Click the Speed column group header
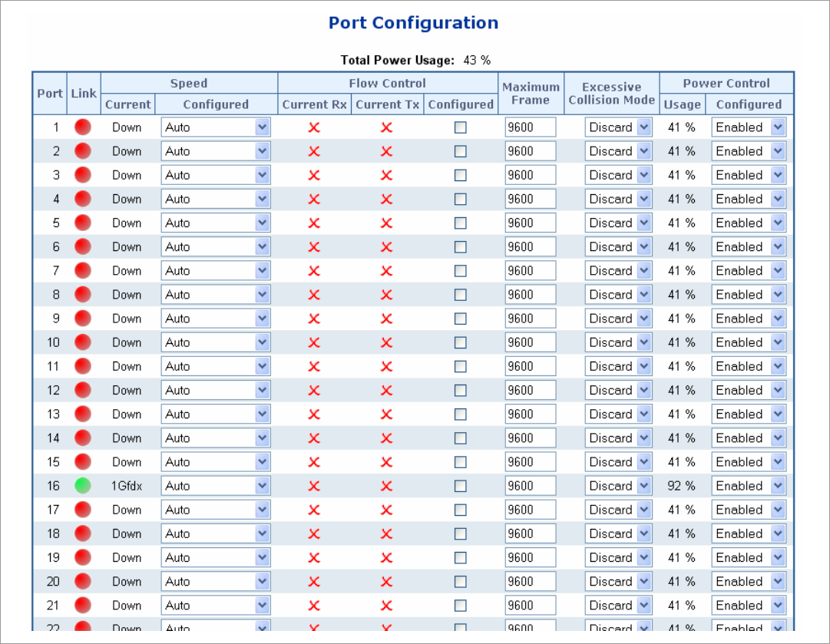This screenshot has width=830, height=644. click(x=189, y=83)
